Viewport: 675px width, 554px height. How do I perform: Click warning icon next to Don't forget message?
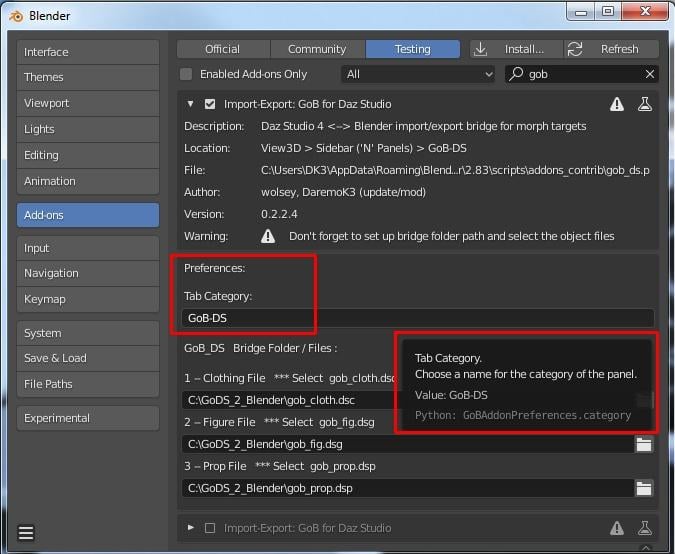(268, 236)
